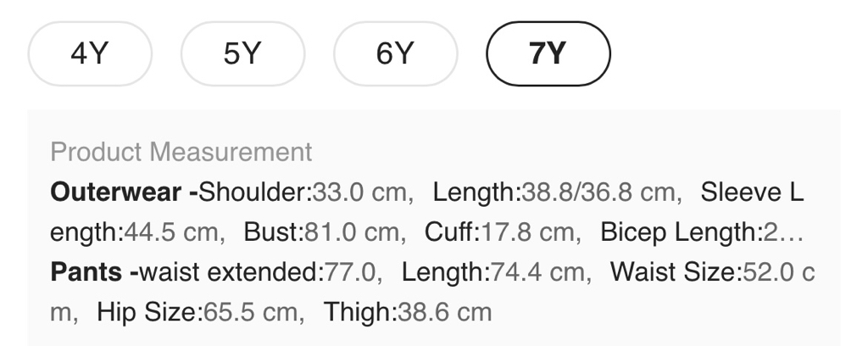Choose size 5Y

pos(242,54)
